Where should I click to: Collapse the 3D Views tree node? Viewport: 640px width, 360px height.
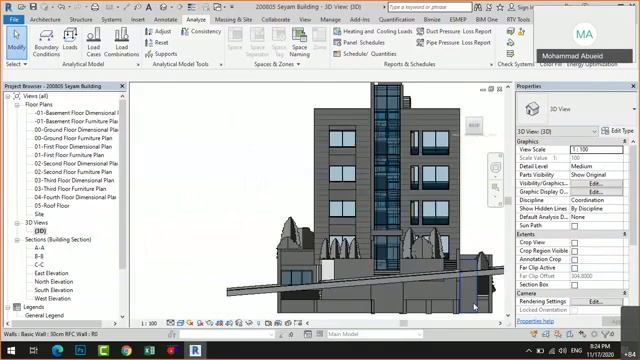point(17,223)
